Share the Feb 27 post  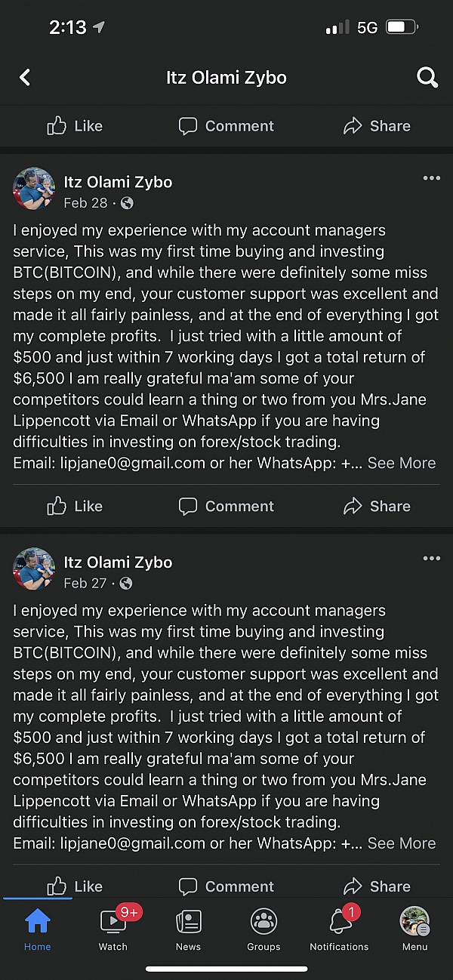coord(377,886)
